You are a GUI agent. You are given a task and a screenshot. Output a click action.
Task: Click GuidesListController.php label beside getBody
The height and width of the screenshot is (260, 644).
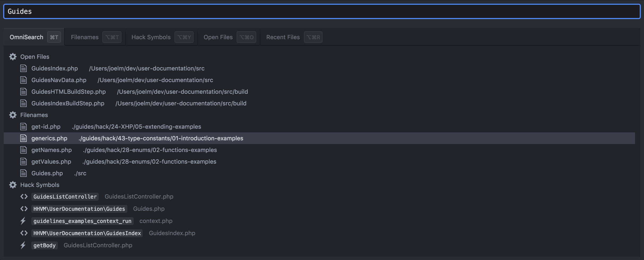point(98,245)
